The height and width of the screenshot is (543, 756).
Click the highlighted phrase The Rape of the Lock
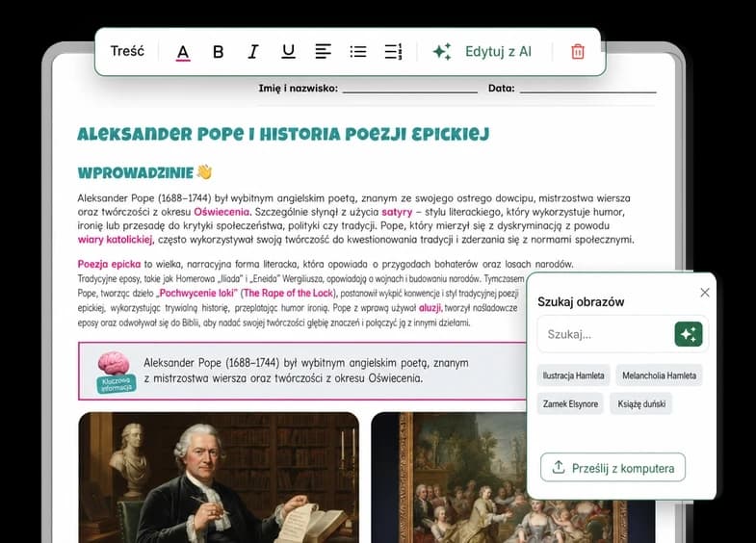(x=288, y=293)
